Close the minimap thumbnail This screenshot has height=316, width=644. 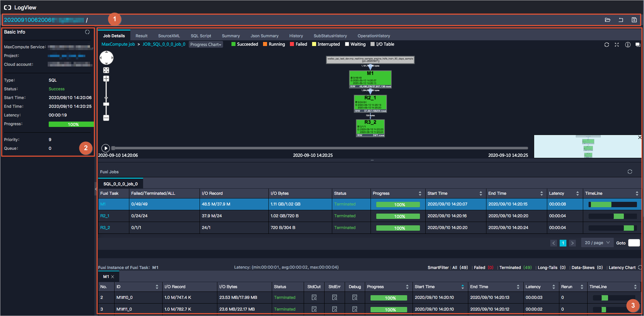[640, 137]
